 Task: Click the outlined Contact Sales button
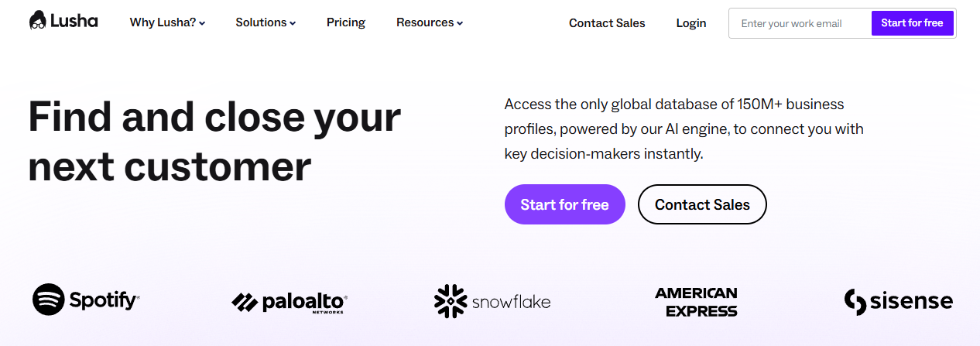click(702, 204)
